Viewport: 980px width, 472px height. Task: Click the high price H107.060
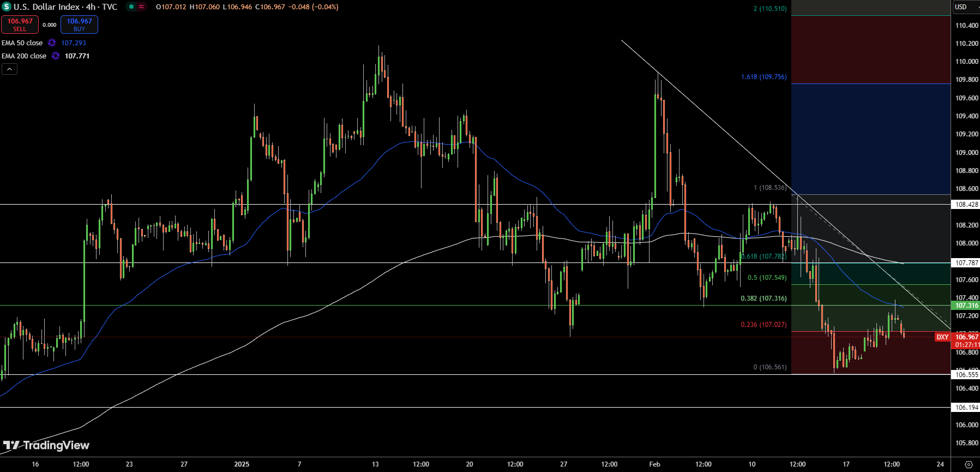coord(205,7)
